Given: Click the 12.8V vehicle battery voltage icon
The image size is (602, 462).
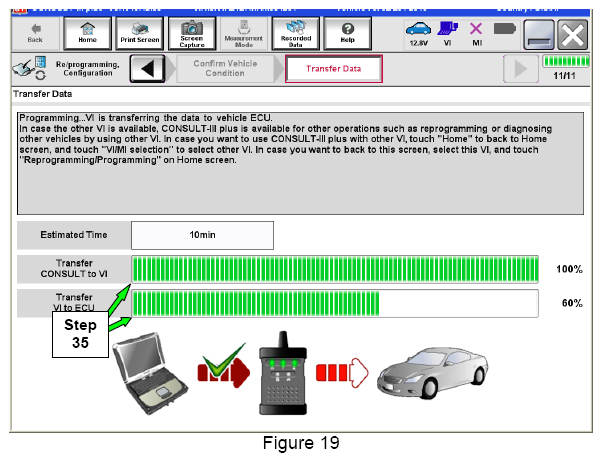Looking at the screenshot, I should pyautogui.click(x=419, y=33).
